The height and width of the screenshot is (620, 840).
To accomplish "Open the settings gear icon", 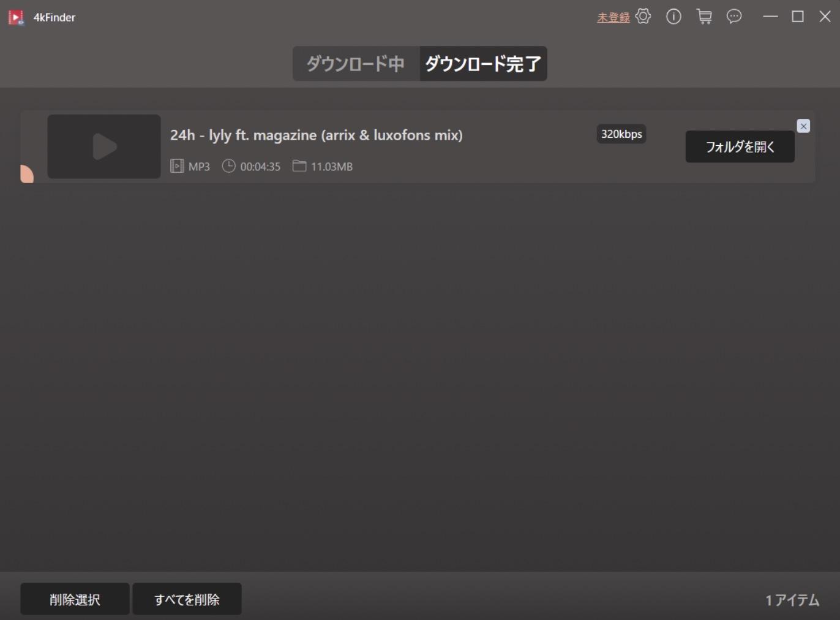I will 643,17.
